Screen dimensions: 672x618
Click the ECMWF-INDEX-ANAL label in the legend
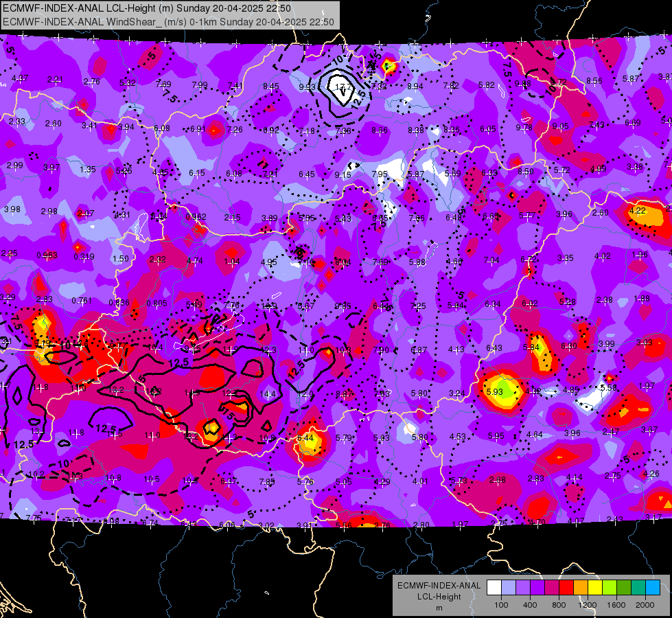439,586
